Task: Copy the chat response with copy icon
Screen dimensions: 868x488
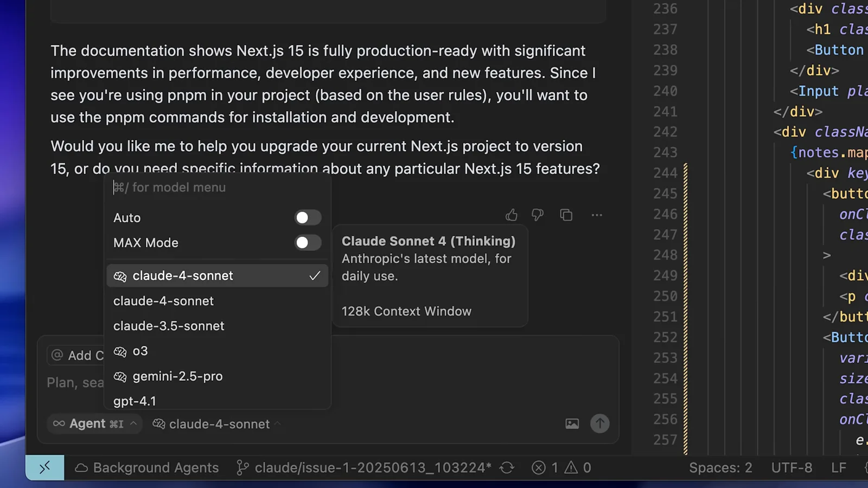Action: coord(566,215)
